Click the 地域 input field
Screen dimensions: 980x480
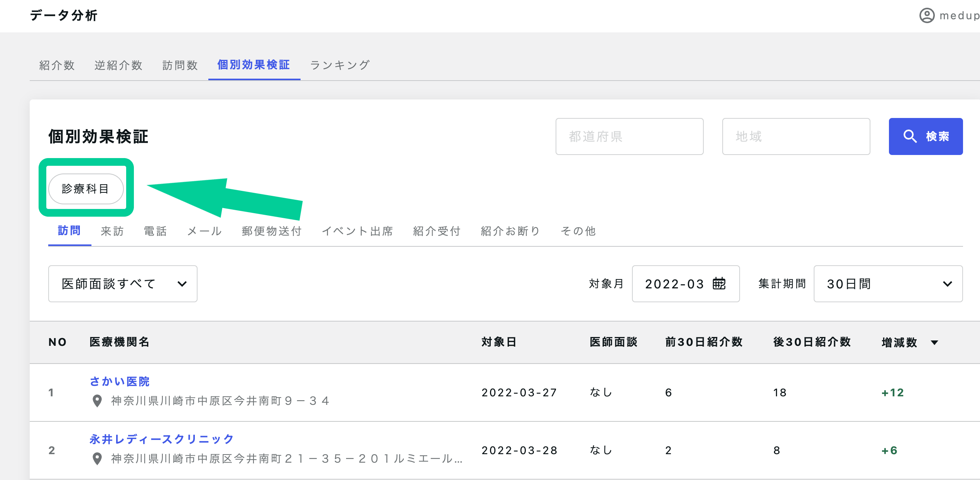[x=796, y=136]
